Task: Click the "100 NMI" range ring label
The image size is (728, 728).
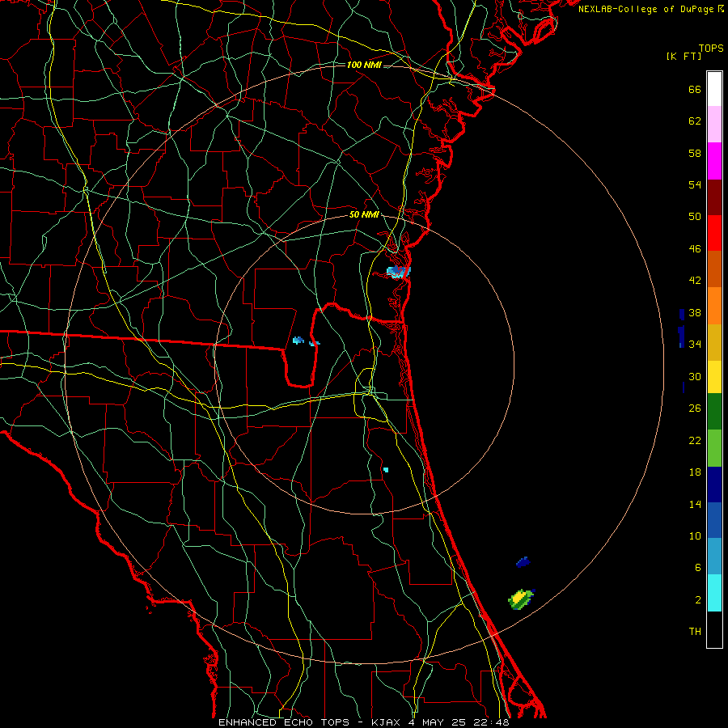Action: point(364,65)
